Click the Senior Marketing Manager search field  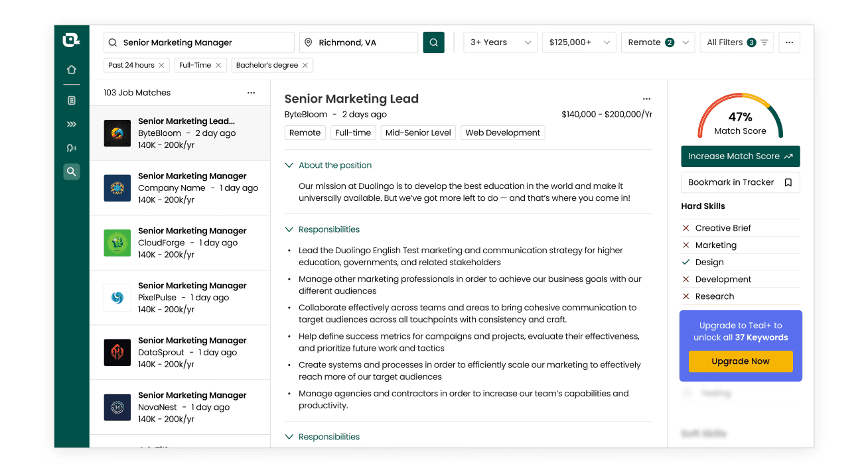point(199,42)
